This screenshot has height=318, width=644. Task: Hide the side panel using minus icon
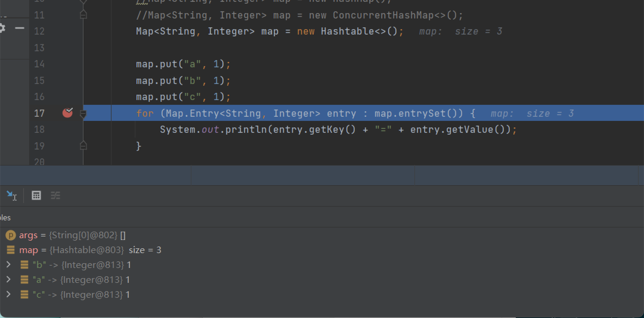pyautogui.click(x=20, y=28)
